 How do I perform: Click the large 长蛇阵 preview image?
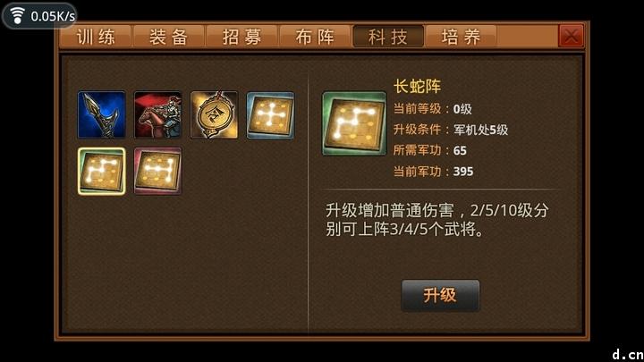point(354,123)
